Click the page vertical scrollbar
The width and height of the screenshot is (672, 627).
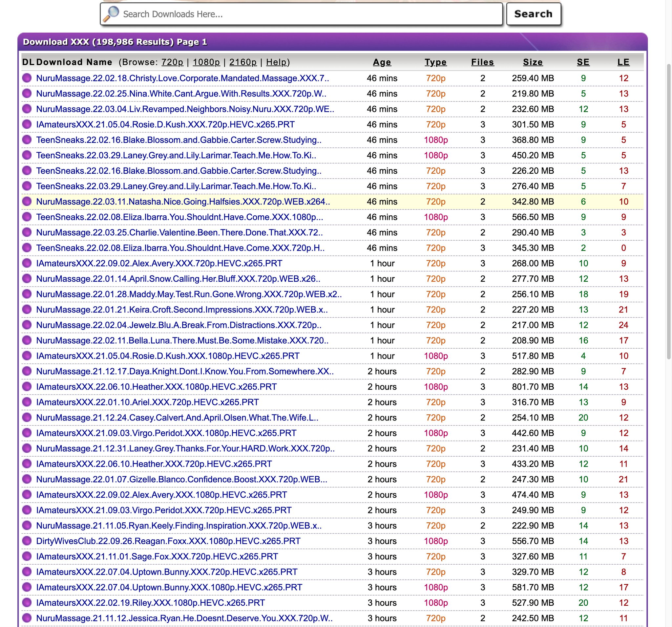pyautogui.click(x=669, y=210)
